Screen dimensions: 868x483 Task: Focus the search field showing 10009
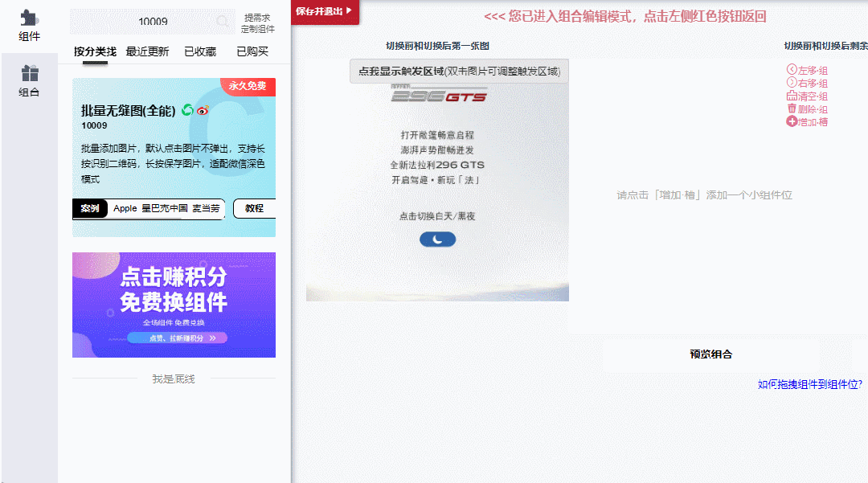pyautogui.click(x=153, y=22)
